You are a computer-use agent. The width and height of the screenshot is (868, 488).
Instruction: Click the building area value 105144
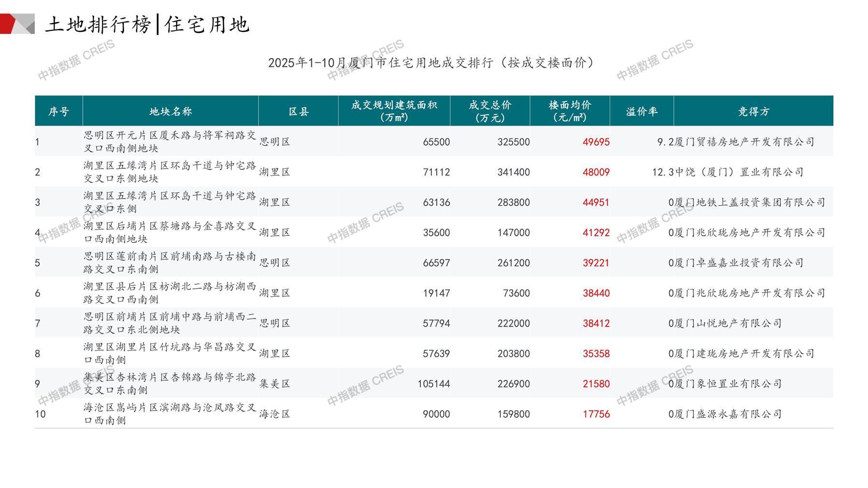(433, 384)
